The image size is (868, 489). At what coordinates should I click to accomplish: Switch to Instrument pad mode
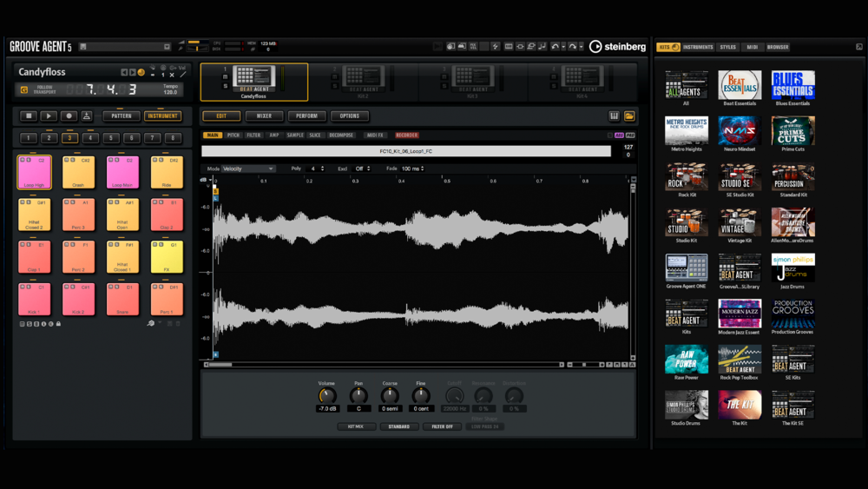(163, 116)
